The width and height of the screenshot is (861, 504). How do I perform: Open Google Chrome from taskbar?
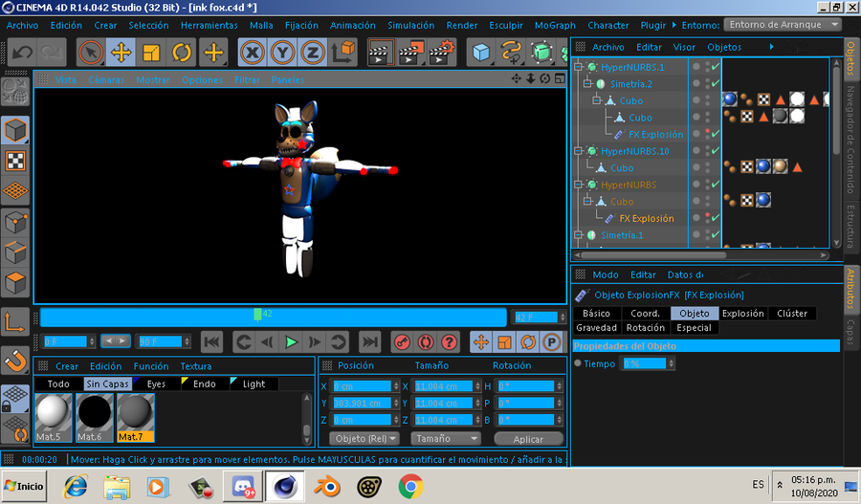(410, 487)
